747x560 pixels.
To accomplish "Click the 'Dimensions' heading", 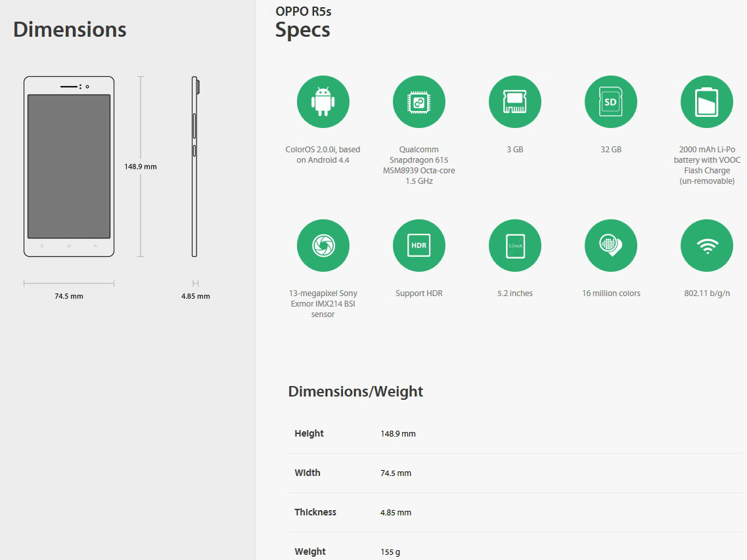I will pos(70,30).
